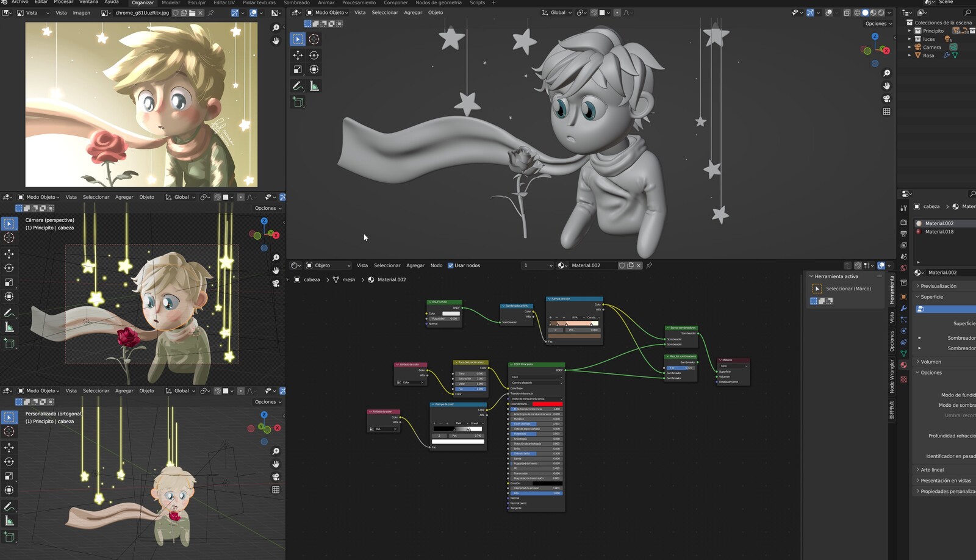The width and height of the screenshot is (976, 560).
Task: Click the shield fake-user icon beside Material.002
Action: (x=622, y=265)
